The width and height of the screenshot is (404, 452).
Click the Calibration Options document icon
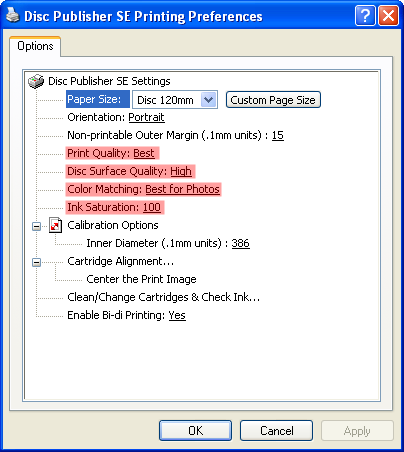(56, 225)
